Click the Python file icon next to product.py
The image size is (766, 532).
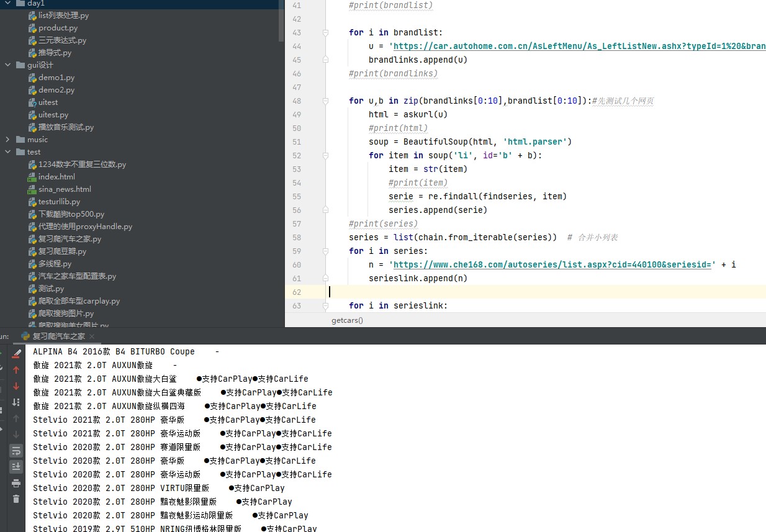point(32,27)
